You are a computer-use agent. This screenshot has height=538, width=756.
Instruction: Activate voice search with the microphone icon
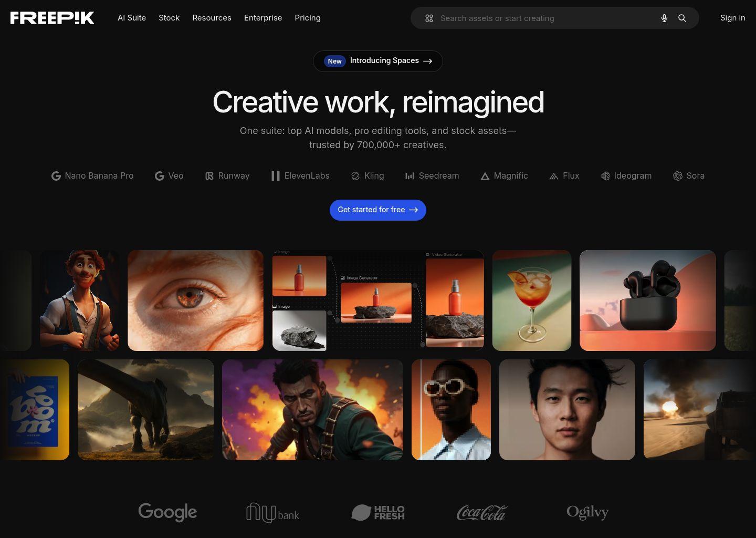pos(664,18)
